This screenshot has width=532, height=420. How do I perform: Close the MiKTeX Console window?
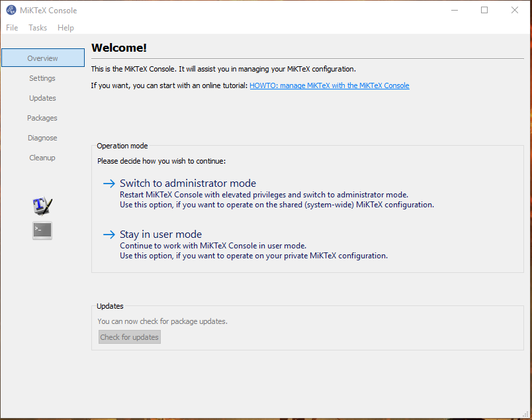point(515,10)
